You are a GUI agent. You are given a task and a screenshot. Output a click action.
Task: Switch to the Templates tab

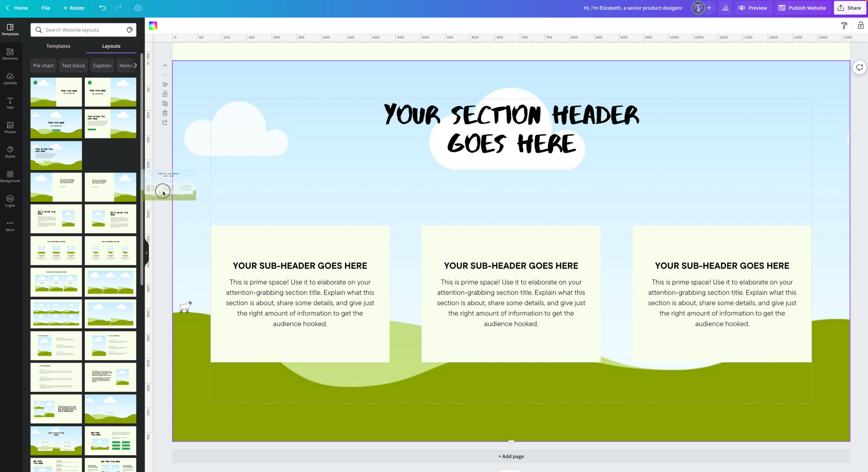[x=58, y=46]
